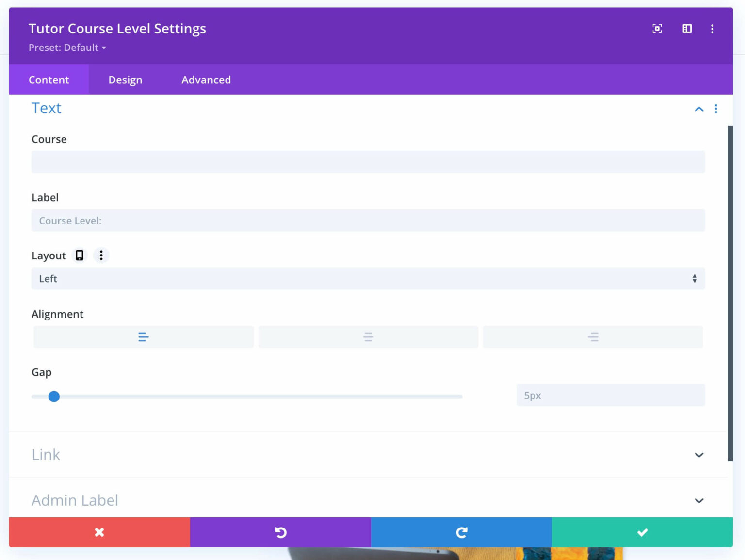Open the Layout dropdown showing Left
The image size is (745, 560).
tap(368, 279)
